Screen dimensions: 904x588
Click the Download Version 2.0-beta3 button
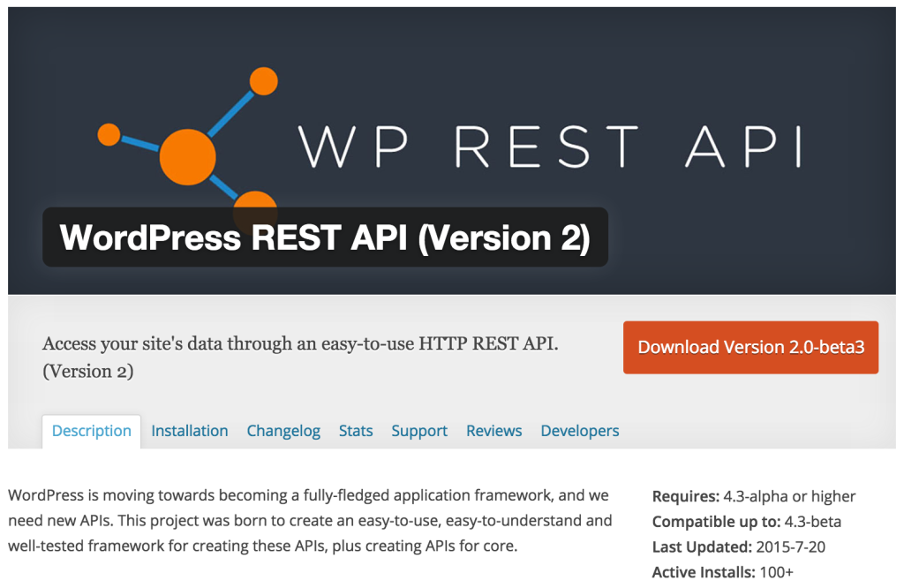click(750, 347)
